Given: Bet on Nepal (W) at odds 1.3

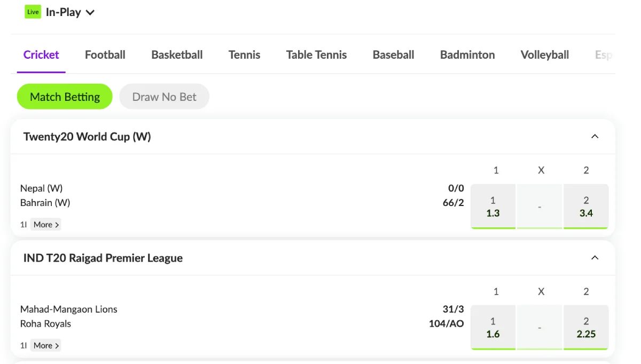Looking at the screenshot, I should point(493,207).
